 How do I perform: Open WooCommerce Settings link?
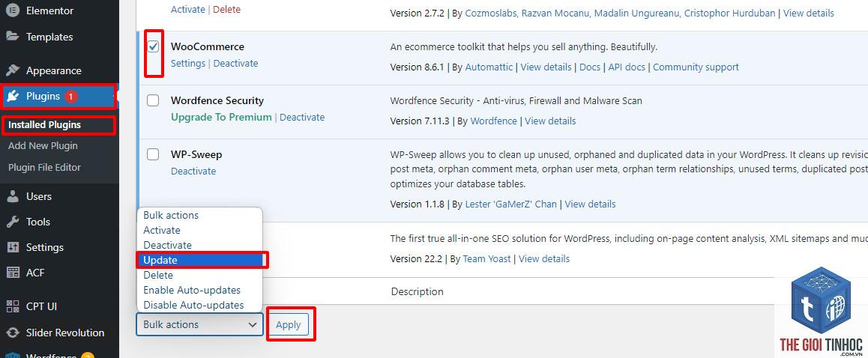point(187,63)
